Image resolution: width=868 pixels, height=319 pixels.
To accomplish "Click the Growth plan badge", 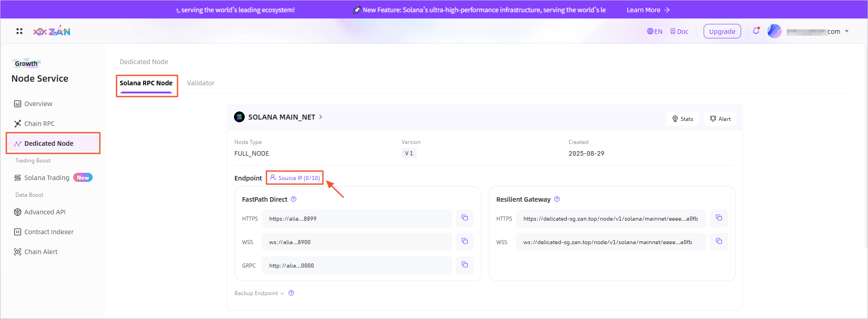I will coord(26,64).
